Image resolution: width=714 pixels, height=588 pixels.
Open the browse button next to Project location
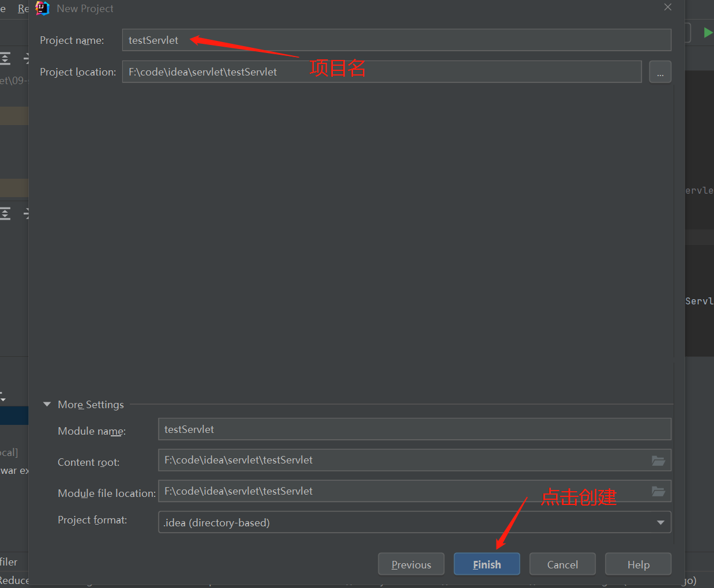tap(660, 72)
